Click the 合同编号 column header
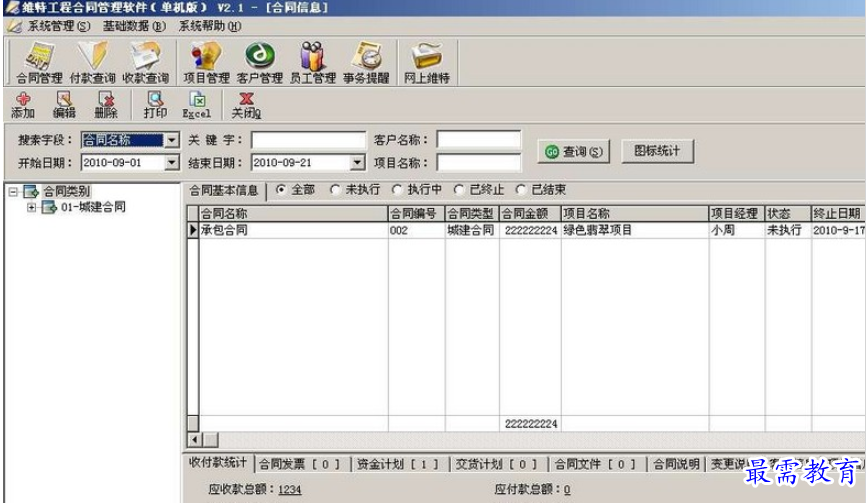This screenshot has width=867, height=503. (x=416, y=214)
